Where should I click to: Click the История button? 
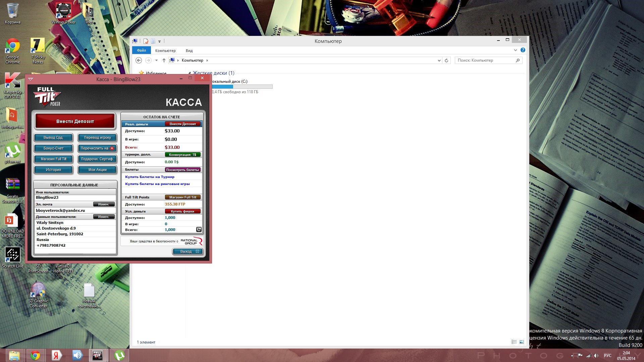tap(53, 170)
